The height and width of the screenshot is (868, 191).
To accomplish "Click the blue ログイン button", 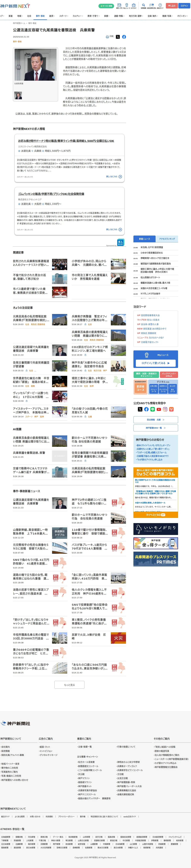I will coord(184,6).
